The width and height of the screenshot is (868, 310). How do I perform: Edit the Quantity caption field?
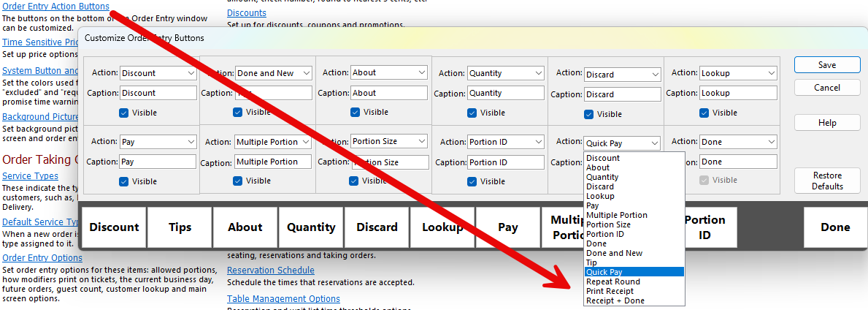[506, 93]
